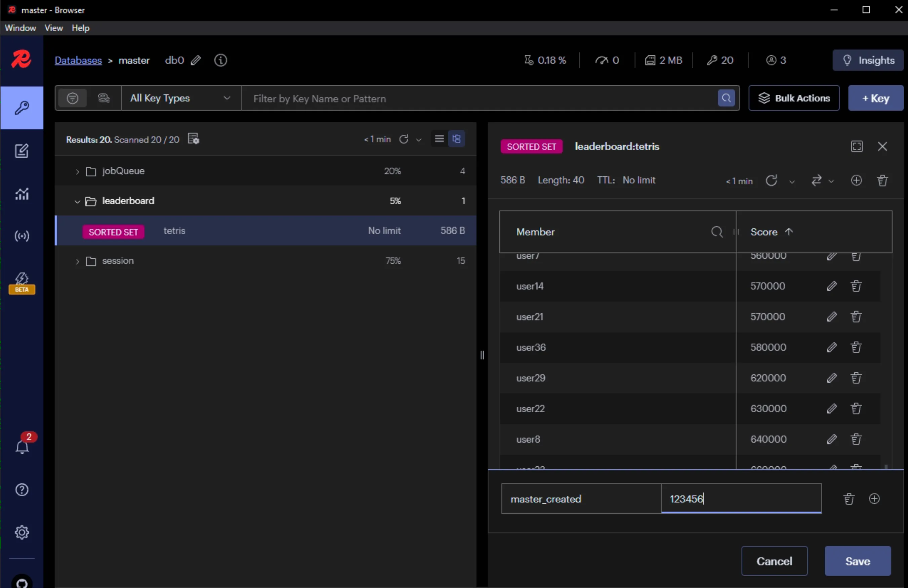Viewport: 908px width, 588px height.
Task: Open the Help menu
Action: (x=81, y=28)
